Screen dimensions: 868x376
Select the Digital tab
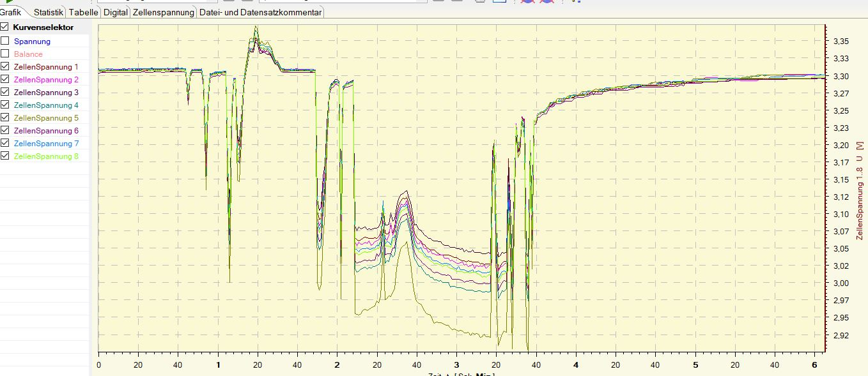[x=115, y=12]
